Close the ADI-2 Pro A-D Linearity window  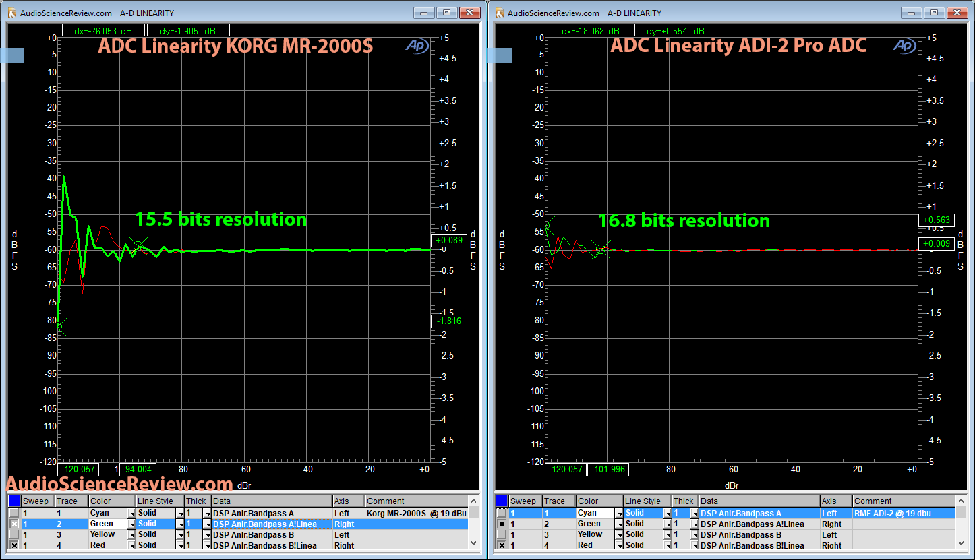(x=957, y=13)
